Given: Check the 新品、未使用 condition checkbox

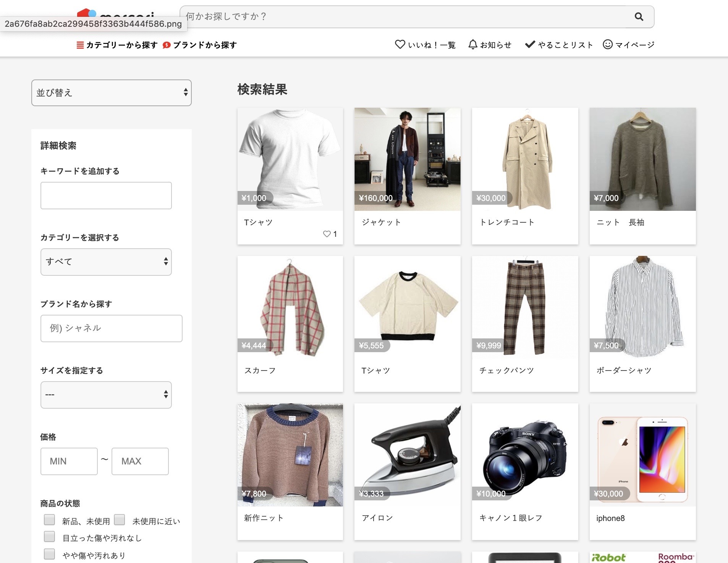Looking at the screenshot, I should pyautogui.click(x=50, y=520).
